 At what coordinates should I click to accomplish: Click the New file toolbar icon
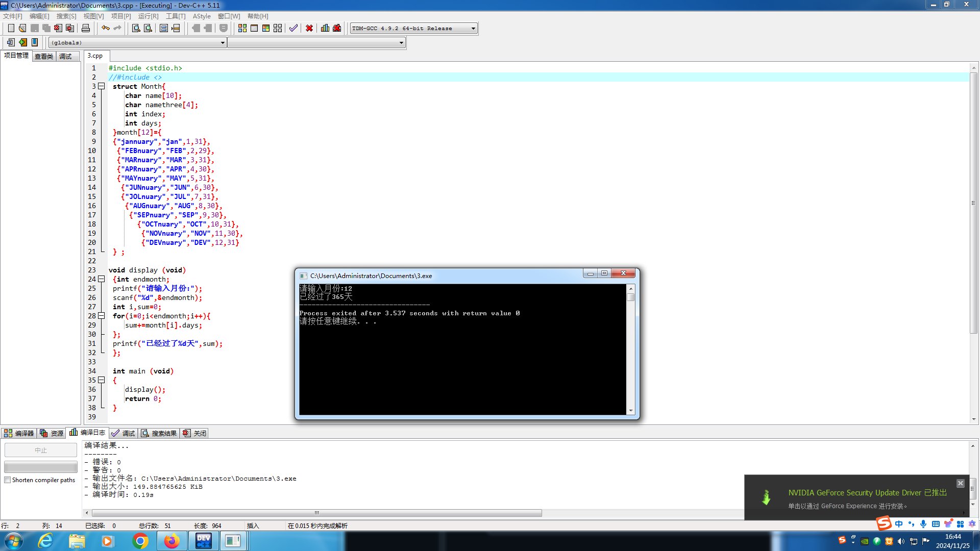point(11,28)
